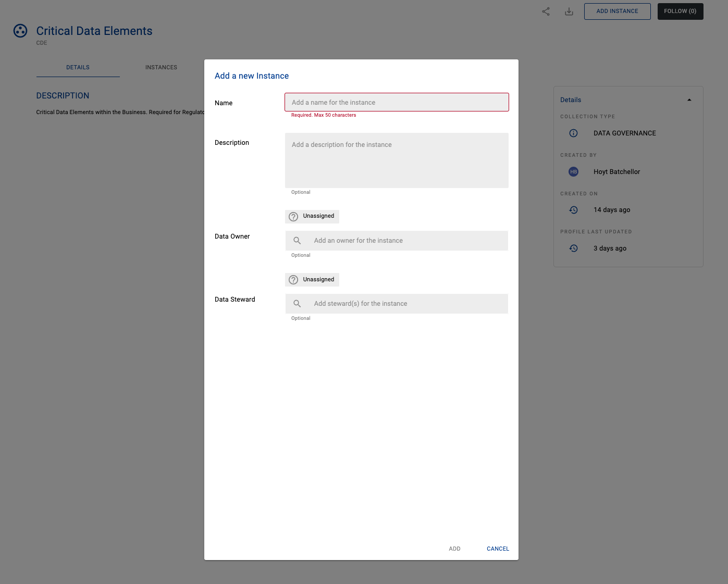Click the FOLLOW button
This screenshot has width=728, height=584.
(x=680, y=11)
